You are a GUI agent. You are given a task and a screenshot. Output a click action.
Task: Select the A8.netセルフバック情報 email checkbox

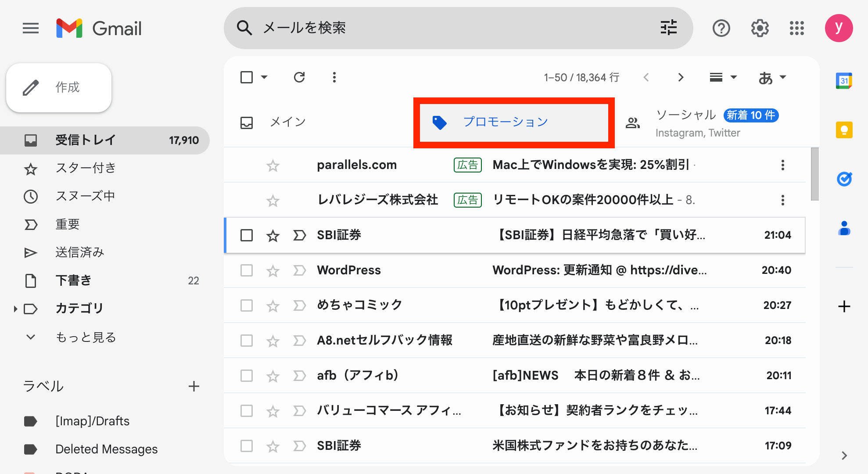click(247, 341)
